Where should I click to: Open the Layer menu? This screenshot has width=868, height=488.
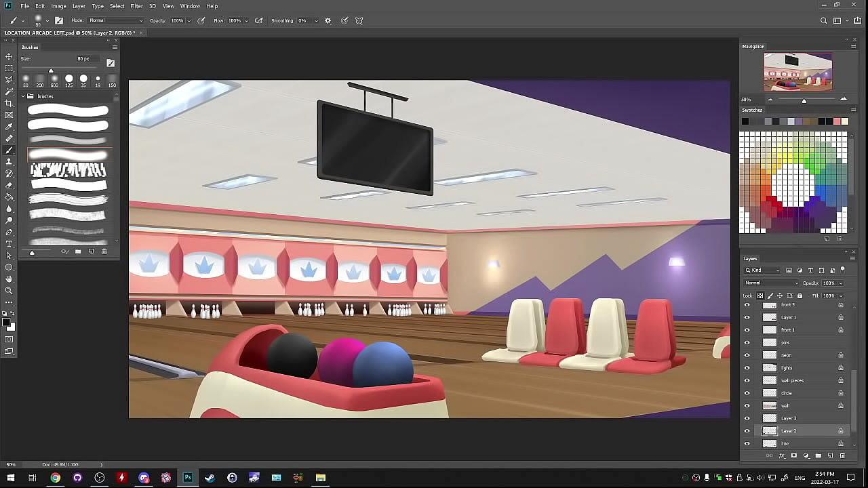click(x=79, y=6)
